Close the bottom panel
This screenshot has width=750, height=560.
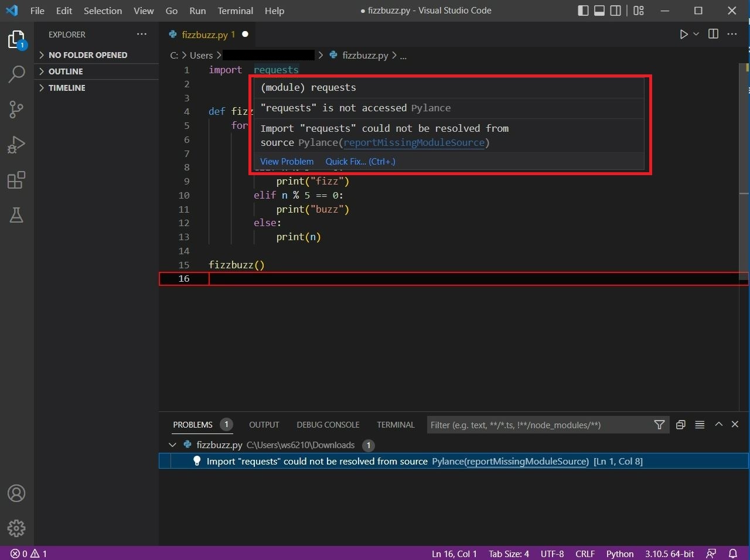pyautogui.click(x=735, y=424)
